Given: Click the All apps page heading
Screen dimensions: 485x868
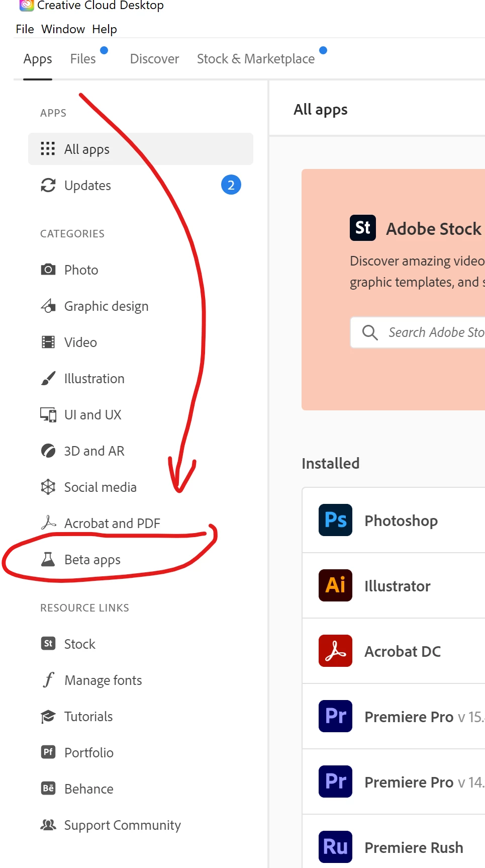Looking at the screenshot, I should click(321, 110).
